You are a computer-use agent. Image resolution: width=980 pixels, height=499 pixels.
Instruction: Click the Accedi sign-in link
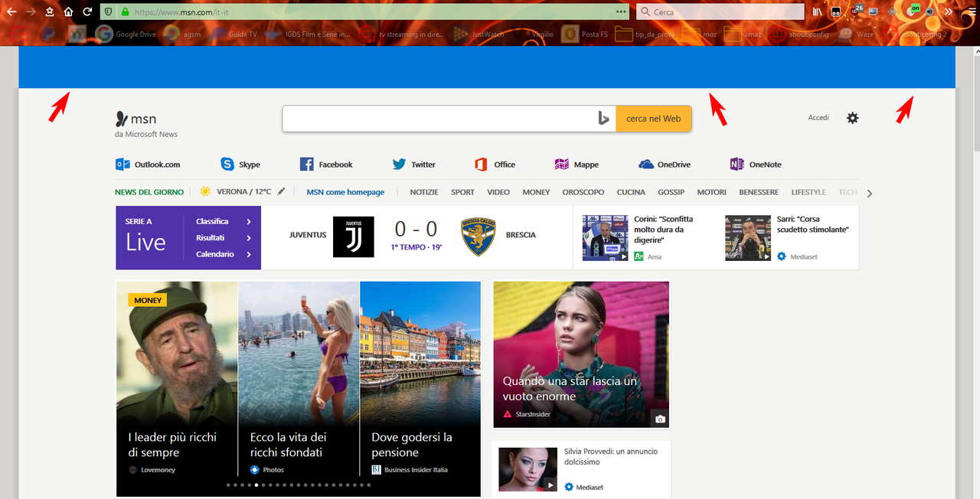tap(818, 118)
